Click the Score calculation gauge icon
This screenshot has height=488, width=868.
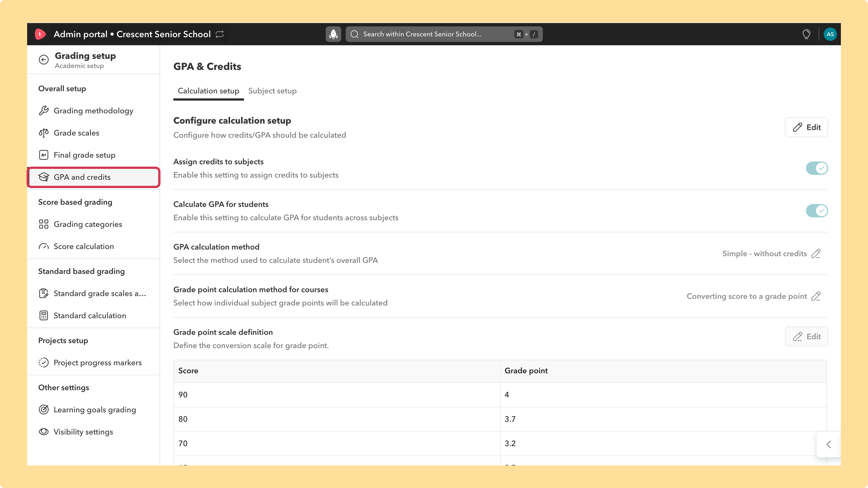click(x=44, y=247)
